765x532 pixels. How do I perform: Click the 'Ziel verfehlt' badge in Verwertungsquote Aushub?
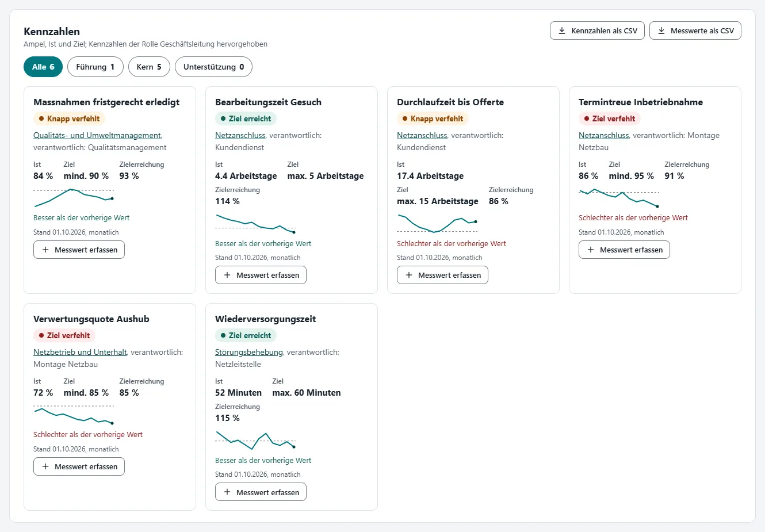coord(64,335)
